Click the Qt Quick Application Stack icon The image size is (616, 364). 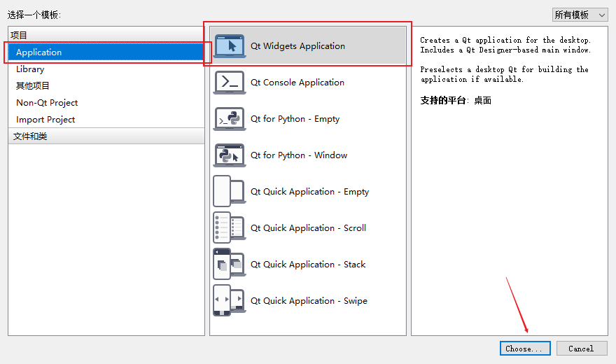point(230,265)
